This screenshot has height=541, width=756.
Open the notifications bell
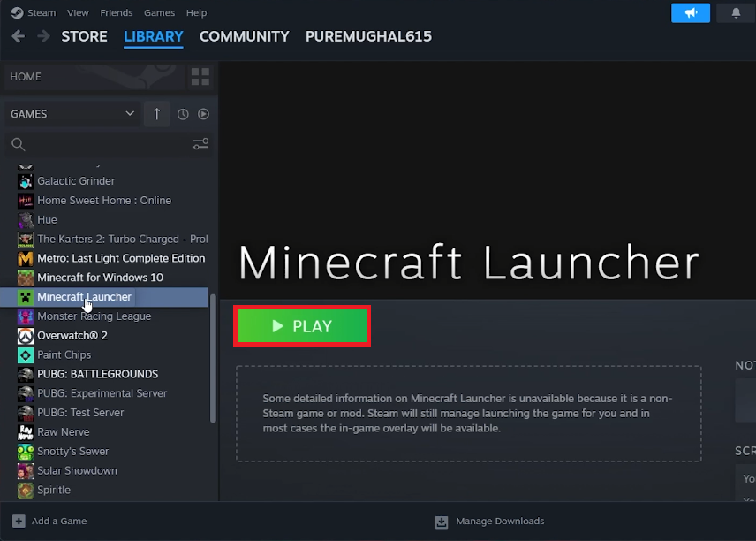point(736,12)
